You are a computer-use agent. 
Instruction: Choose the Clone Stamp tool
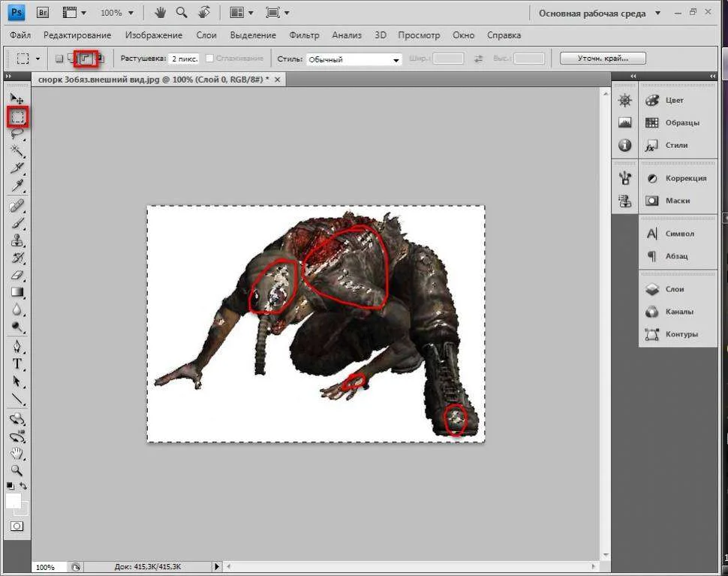pyautogui.click(x=17, y=241)
